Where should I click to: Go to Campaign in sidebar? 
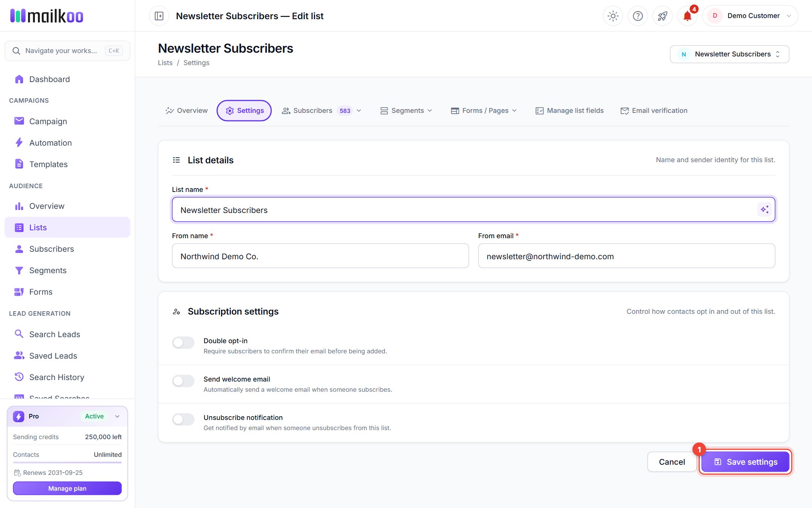coord(67,121)
